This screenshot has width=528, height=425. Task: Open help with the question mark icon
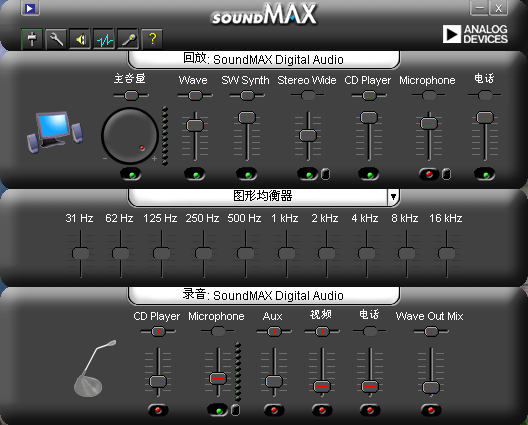(x=152, y=39)
